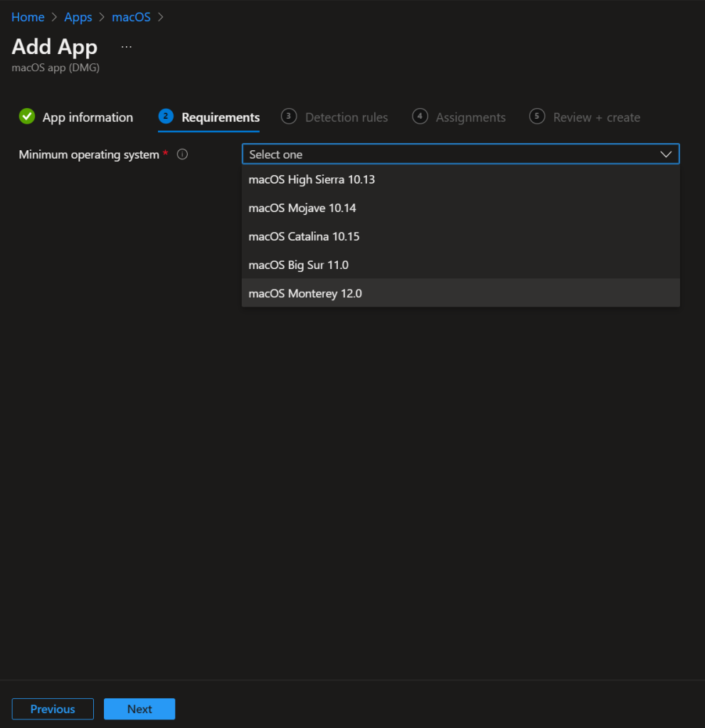705x728 pixels.
Task: Click the Previous button
Action: [53, 709]
